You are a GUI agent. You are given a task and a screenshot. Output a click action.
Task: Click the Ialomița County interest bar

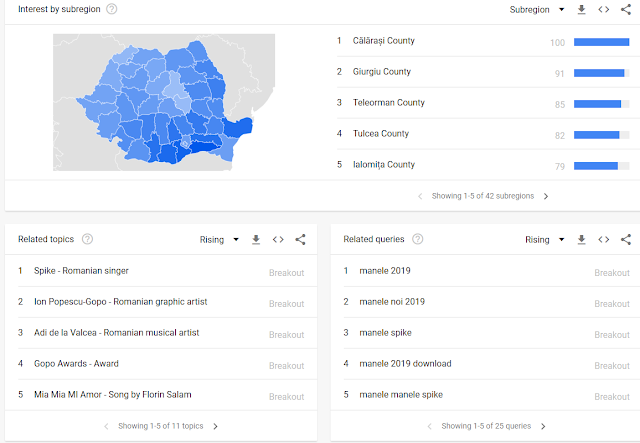[602, 166]
